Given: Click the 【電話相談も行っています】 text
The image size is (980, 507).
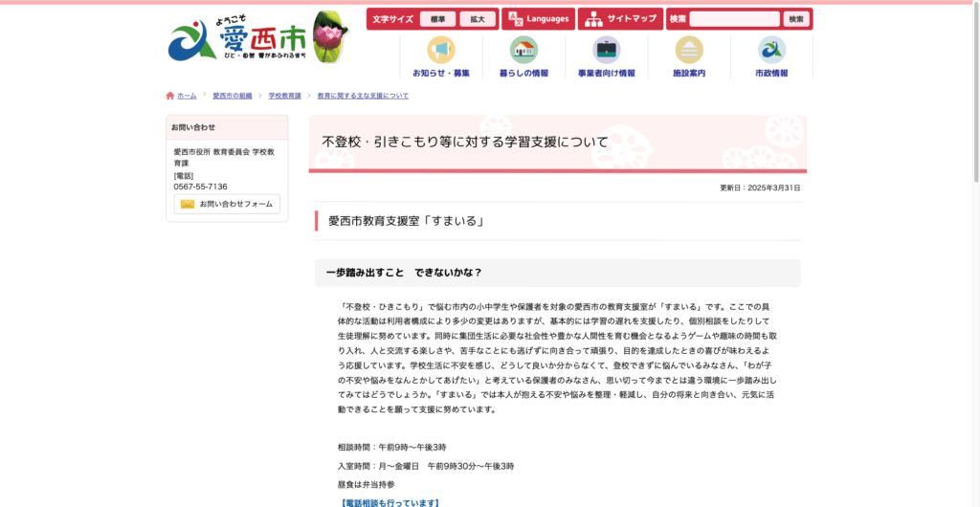Looking at the screenshot, I should pyautogui.click(x=390, y=502).
